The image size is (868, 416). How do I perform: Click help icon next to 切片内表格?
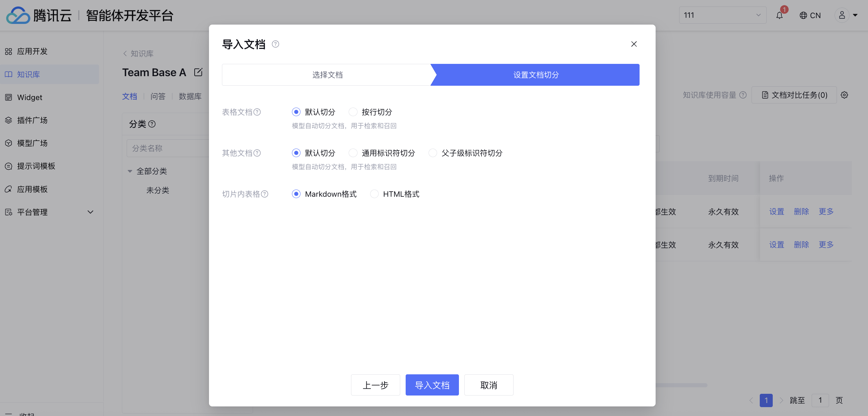coord(265,194)
